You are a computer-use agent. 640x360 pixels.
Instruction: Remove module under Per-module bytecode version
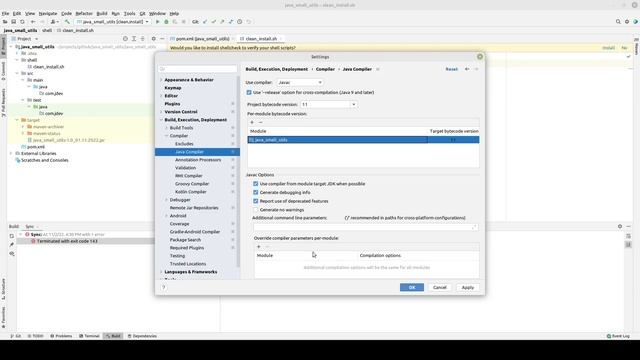tap(260, 122)
